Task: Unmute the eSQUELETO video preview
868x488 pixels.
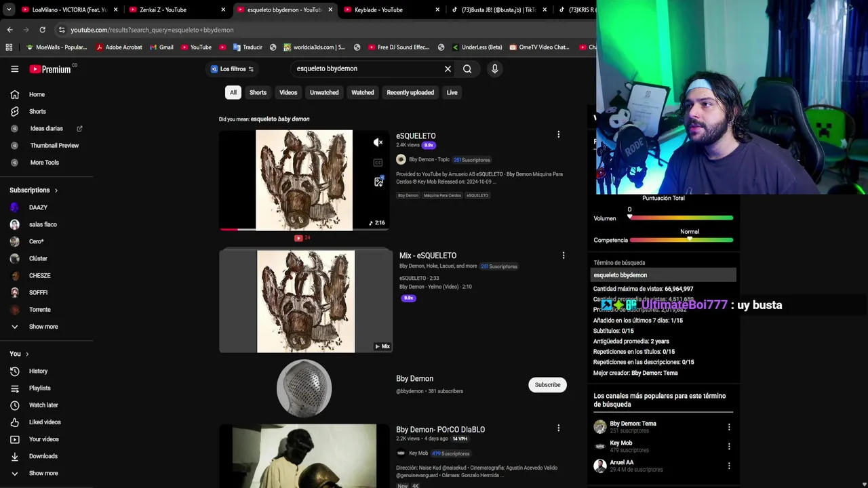Action: (378, 142)
